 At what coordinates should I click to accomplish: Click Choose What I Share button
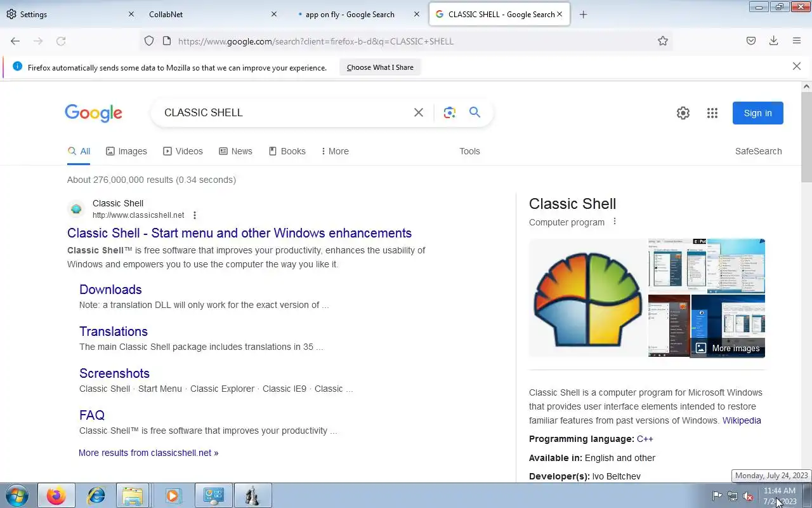(380, 67)
